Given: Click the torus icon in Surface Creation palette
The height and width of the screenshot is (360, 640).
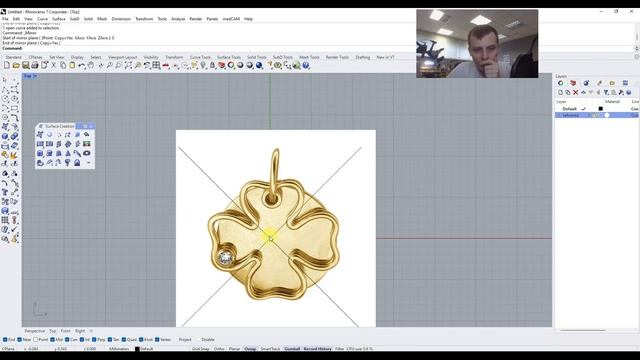Looking at the screenshot, I should 87,153.
